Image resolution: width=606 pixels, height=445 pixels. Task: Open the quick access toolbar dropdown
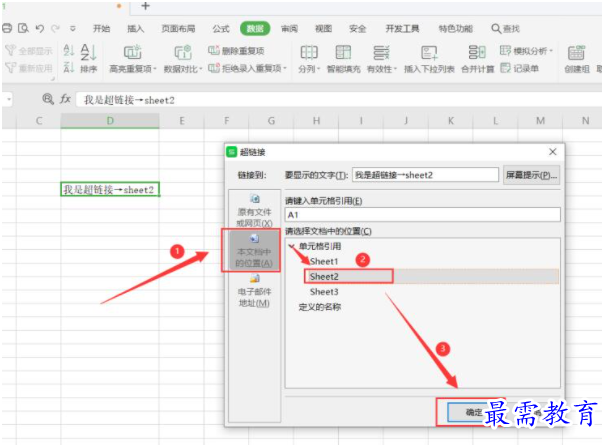click(x=73, y=29)
